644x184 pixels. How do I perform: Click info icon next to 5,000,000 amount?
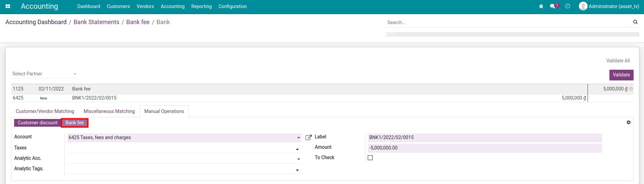[631, 89]
